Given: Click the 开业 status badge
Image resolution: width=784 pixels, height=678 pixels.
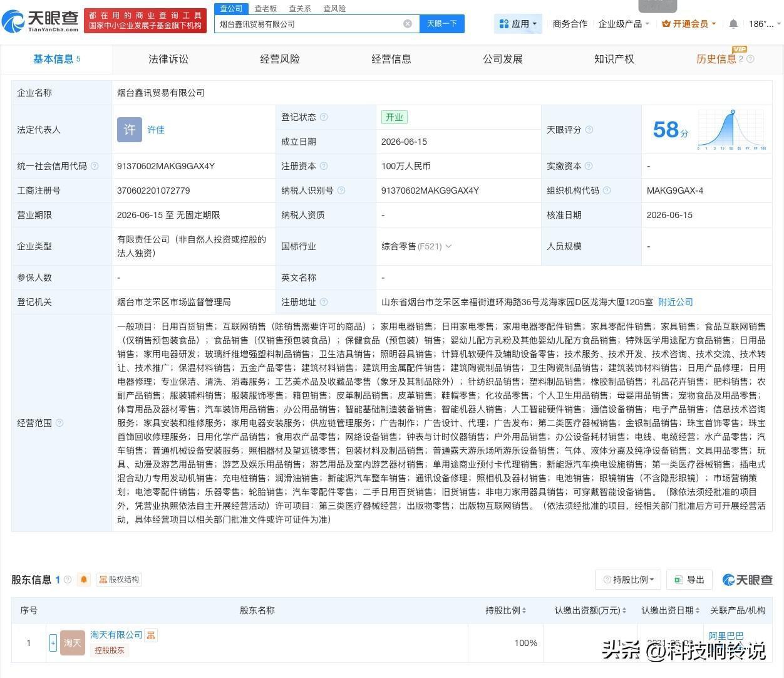Looking at the screenshot, I should [x=395, y=117].
